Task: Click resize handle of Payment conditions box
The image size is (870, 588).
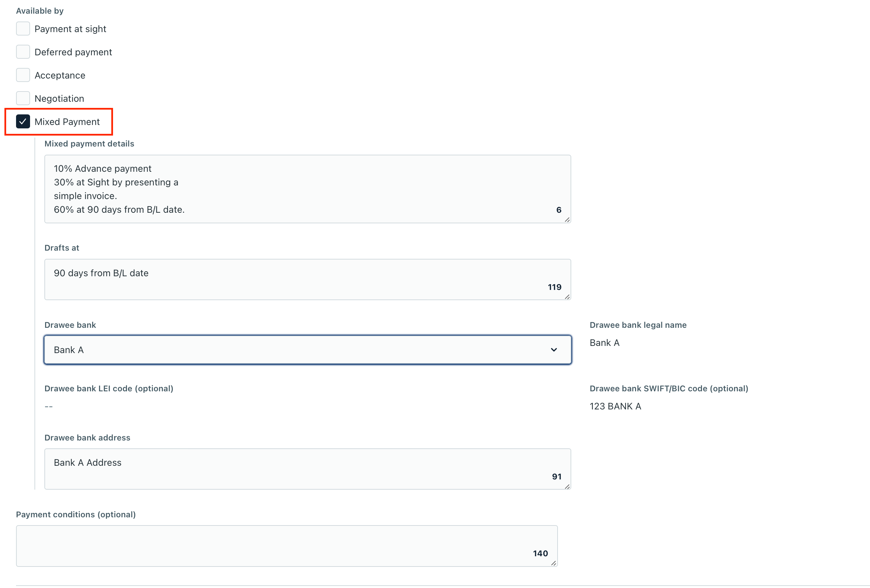Action: pos(554,563)
